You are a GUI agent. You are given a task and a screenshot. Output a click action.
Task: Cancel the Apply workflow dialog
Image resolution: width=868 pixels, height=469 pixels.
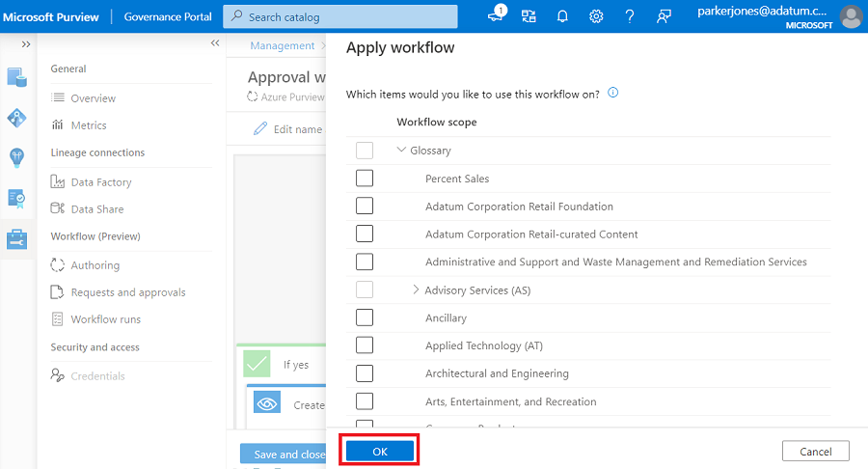(815, 452)
